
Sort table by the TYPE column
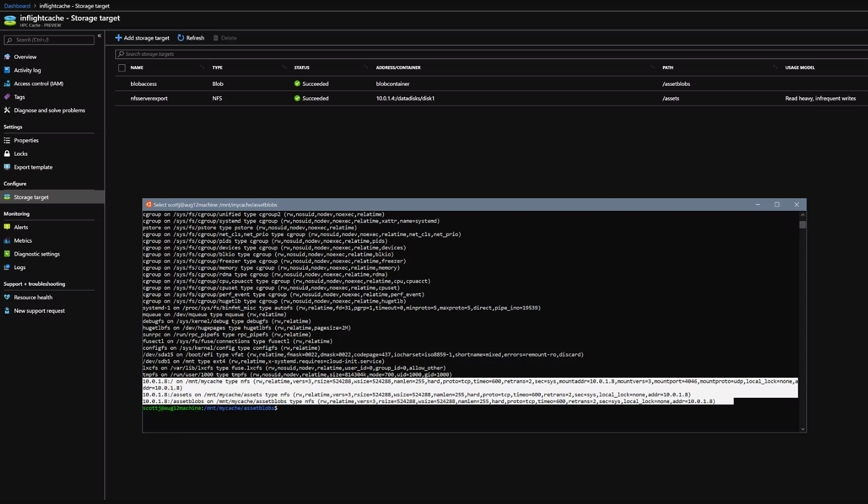217,68
